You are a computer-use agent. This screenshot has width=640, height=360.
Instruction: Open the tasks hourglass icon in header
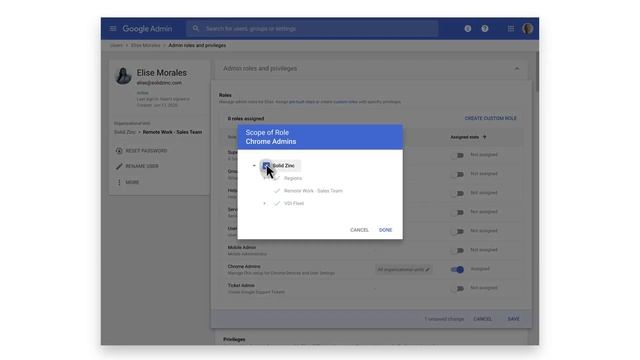click(x=468, y=29)
